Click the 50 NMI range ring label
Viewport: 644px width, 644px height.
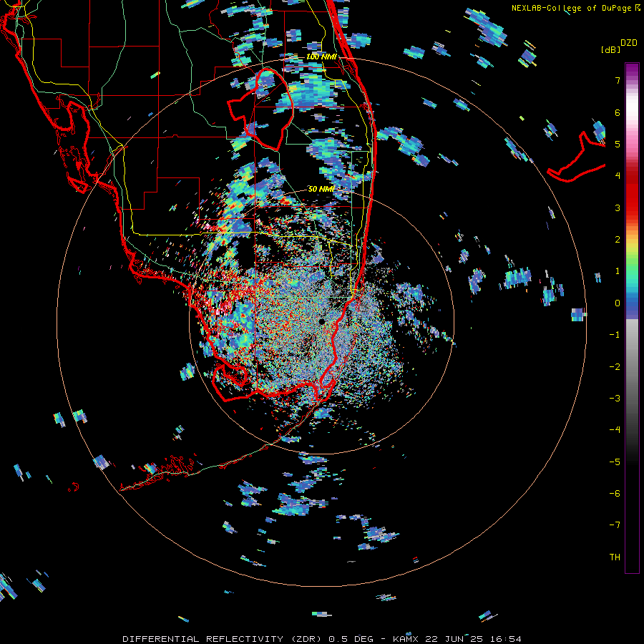[321, 189]
